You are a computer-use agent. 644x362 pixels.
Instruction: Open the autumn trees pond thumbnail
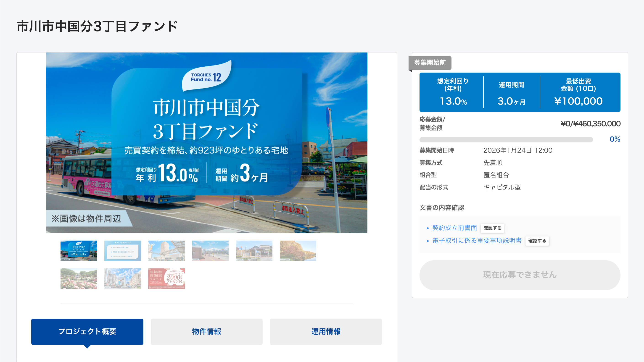click(x=298, y=251)
